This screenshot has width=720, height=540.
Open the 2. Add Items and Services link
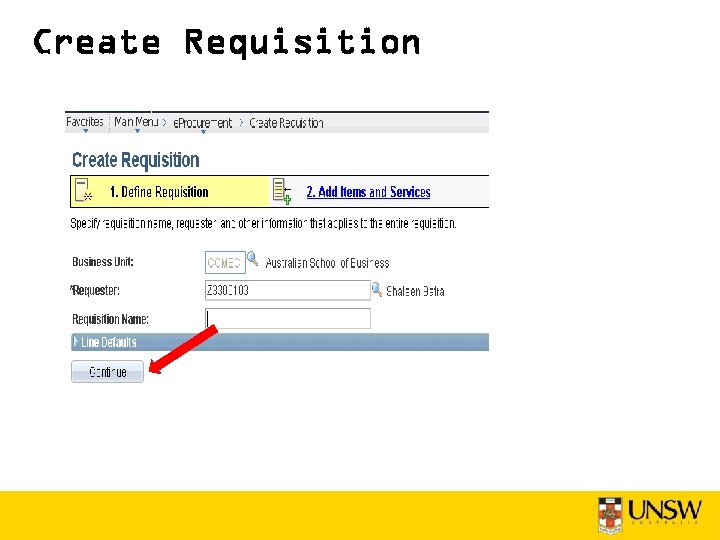click(368, 191)
